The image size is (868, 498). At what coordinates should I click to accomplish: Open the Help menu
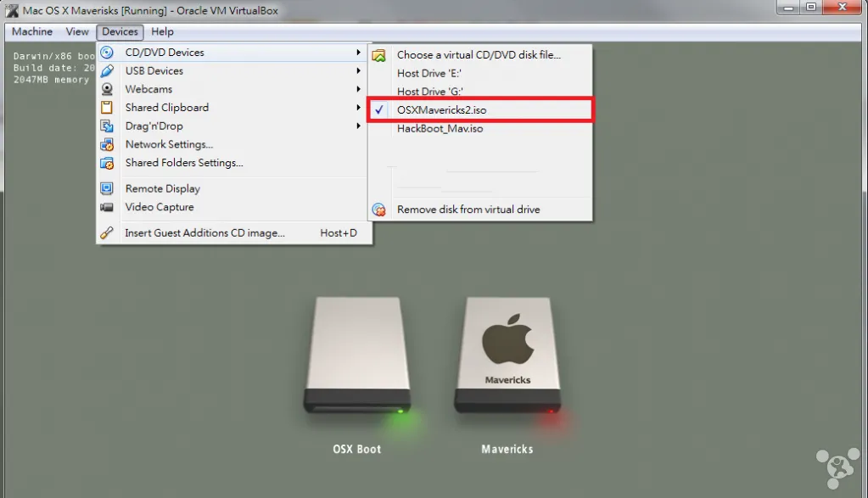coord(162,31)
